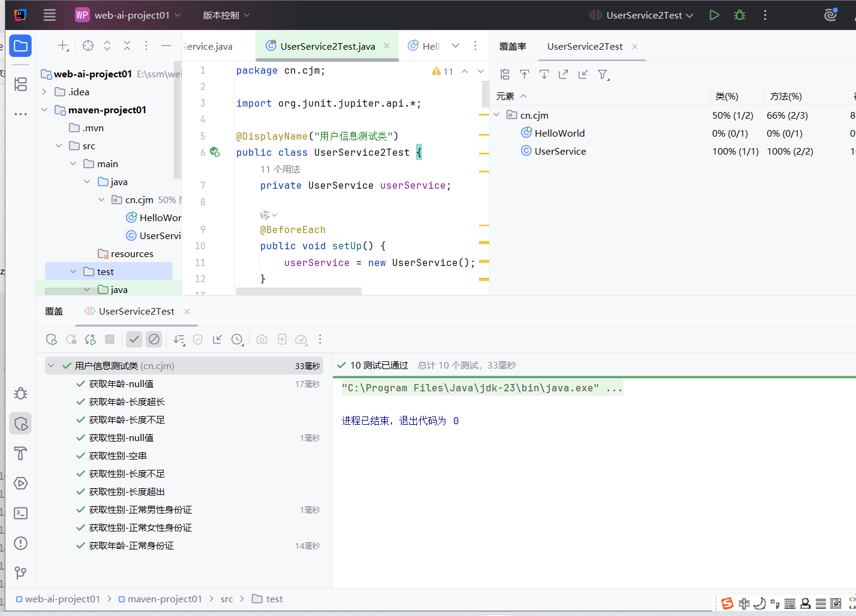Image resolution: width=856 pixels, height=616 pixels.
Task: Click the green Run button in top toolbar
Action: click(714, 15)
